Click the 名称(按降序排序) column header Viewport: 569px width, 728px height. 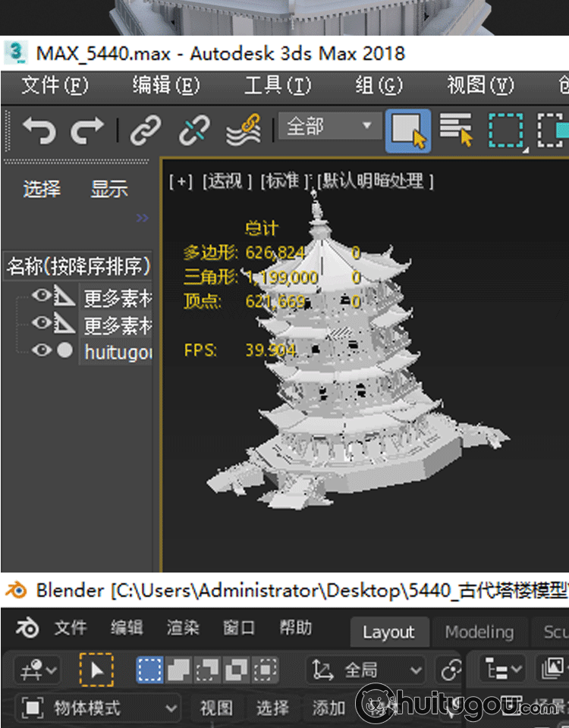[78, 266]
